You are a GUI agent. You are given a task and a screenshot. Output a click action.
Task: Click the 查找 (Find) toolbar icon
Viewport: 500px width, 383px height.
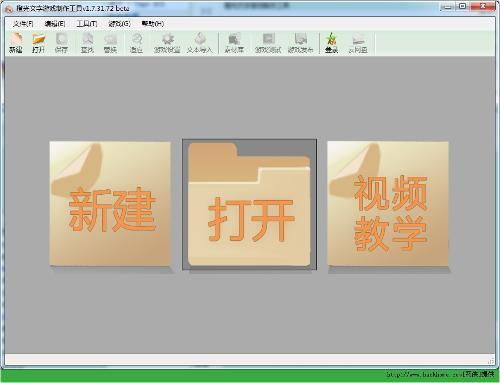point(87,43)
